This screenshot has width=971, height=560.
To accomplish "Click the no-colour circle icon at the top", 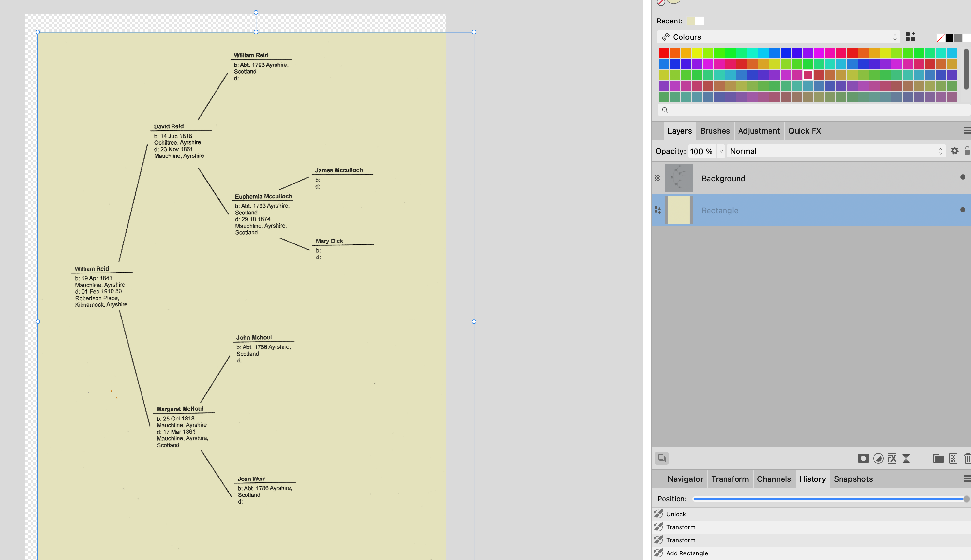I will (661, 2).
